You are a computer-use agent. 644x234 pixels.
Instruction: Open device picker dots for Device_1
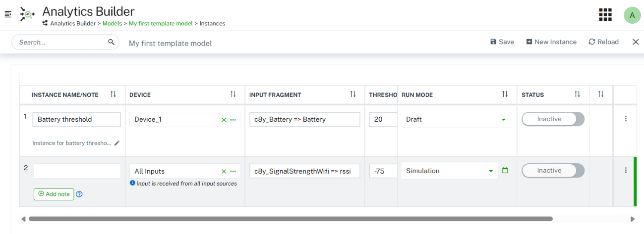[233, 120]
